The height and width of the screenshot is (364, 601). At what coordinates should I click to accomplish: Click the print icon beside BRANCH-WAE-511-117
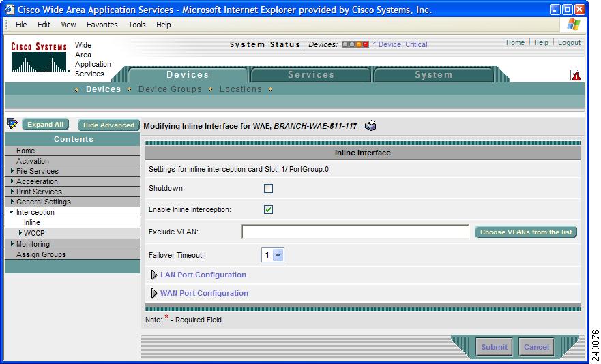click(x=370, y=125)
